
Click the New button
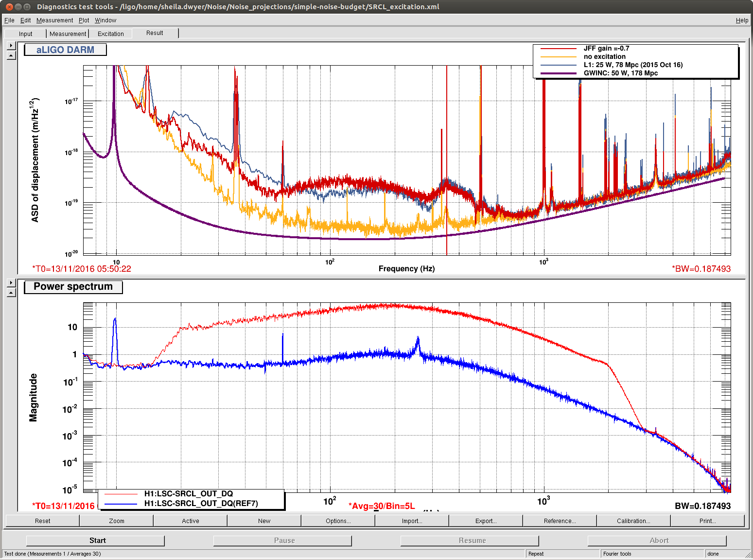(264, 521)
